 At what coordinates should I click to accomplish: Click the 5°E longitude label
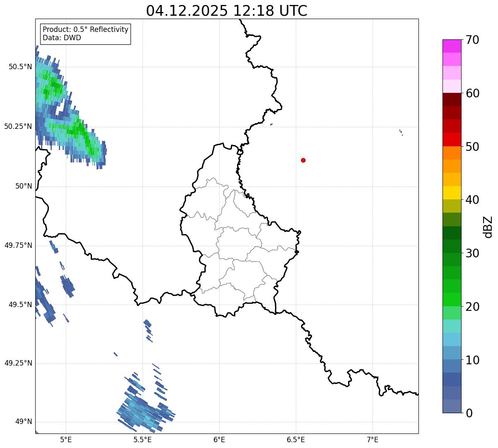click(x=66, y=439)
